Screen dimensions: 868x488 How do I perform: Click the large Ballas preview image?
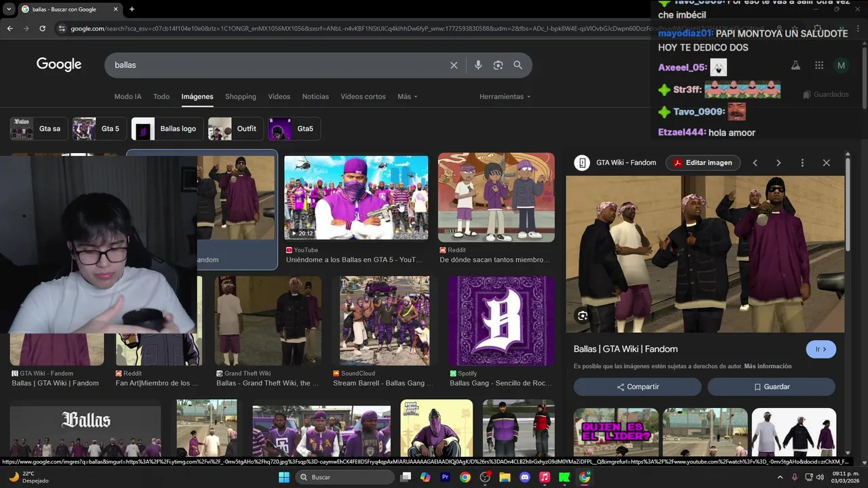coord(705,254)
